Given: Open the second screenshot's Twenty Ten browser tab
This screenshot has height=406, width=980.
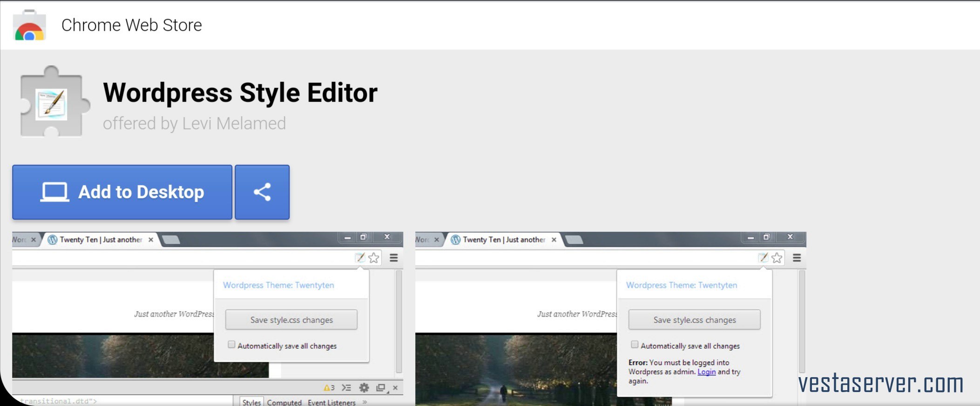Looking at the screenshot, I should coord(504,239).
